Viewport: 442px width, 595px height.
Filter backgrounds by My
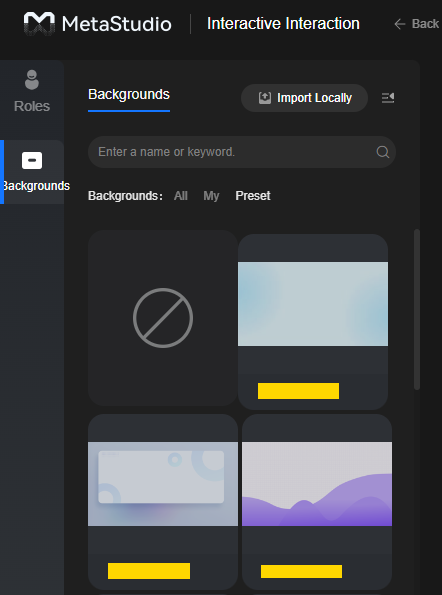[211, 196]
